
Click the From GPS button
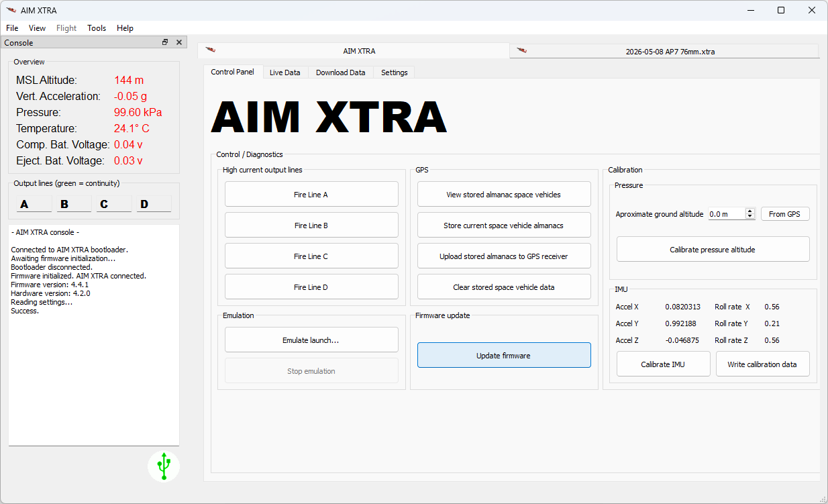coord(785,214)
